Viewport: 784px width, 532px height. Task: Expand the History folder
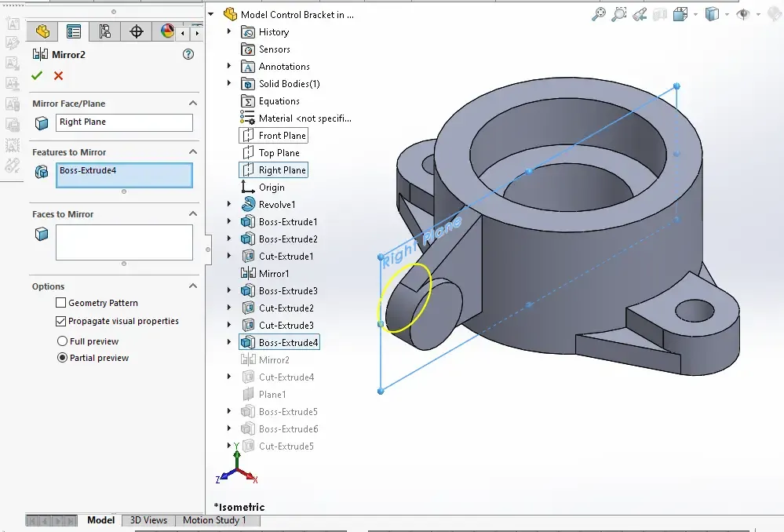[x=229, y=31]
